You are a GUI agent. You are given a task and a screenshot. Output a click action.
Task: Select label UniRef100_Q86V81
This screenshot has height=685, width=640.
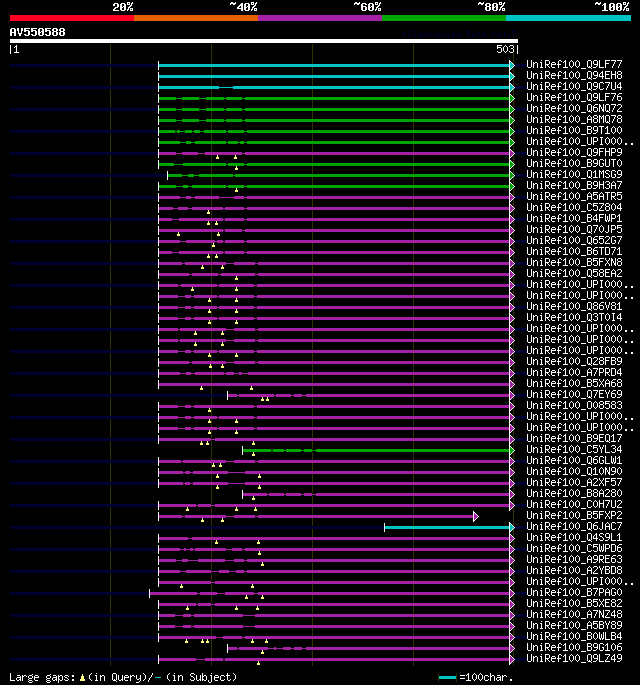[x=574, y=307]
